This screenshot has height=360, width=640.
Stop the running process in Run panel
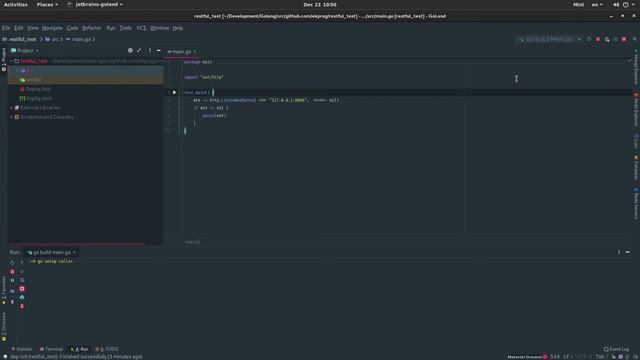(x=12, y=271)
